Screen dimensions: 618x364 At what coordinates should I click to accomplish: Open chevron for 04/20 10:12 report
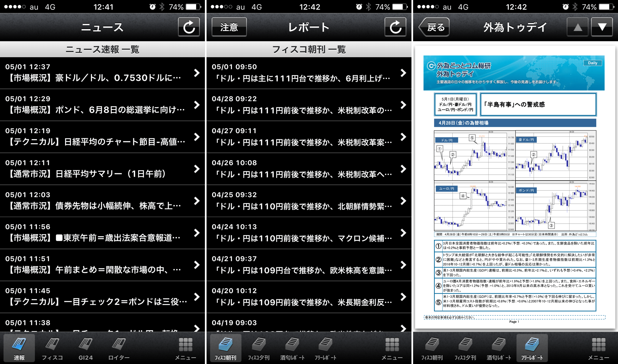point(403,297)
